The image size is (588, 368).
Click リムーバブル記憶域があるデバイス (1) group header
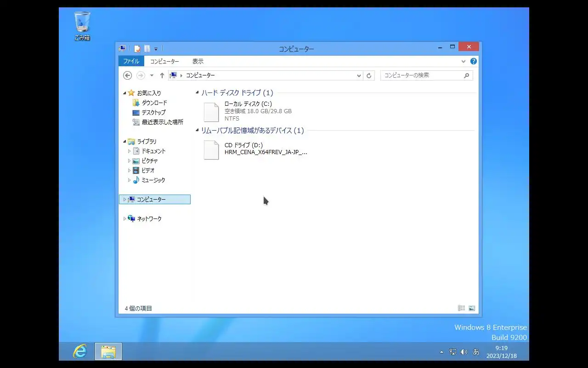(x=253, y=131)
